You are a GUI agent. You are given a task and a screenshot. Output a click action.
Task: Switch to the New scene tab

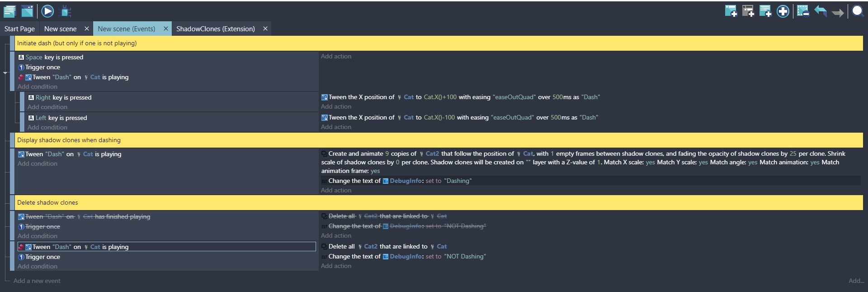[61, 29]
